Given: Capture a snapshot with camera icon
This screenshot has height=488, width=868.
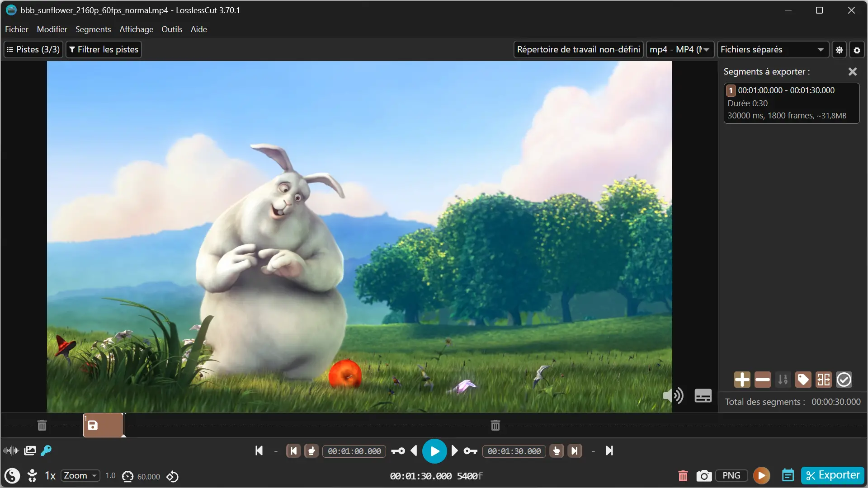Looking at the screenshot, I should pyautogui.click(x=704, y=476).
